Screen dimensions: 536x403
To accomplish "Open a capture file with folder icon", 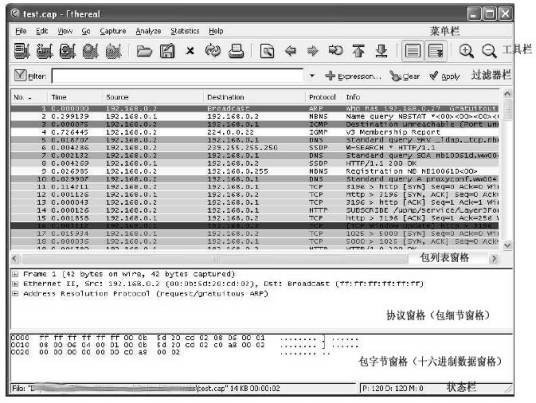I will pyautogui.click(x=144, y=51).
